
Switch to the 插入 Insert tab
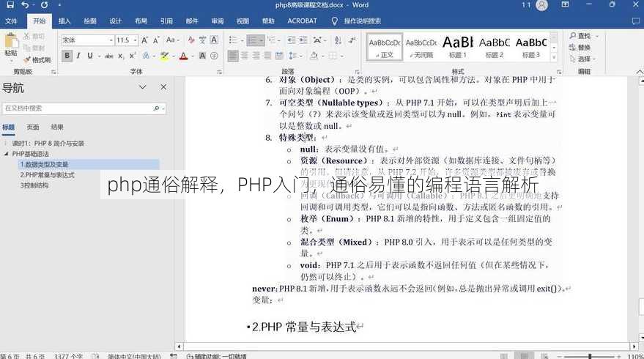[64, 21]
